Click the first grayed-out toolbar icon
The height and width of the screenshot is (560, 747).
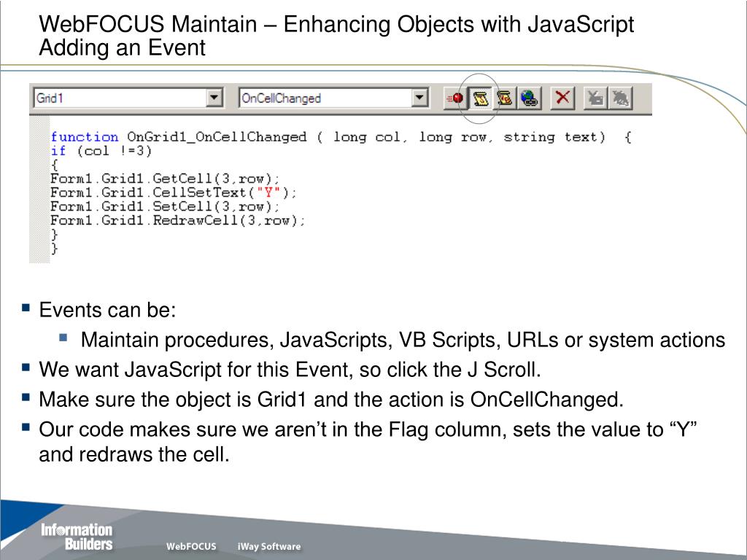[596, 98]
